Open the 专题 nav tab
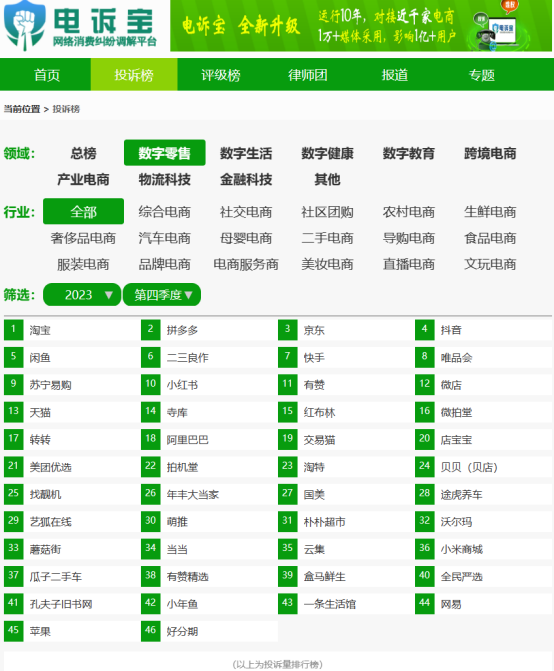Viewport: 554px width, 671px height. 482,75
